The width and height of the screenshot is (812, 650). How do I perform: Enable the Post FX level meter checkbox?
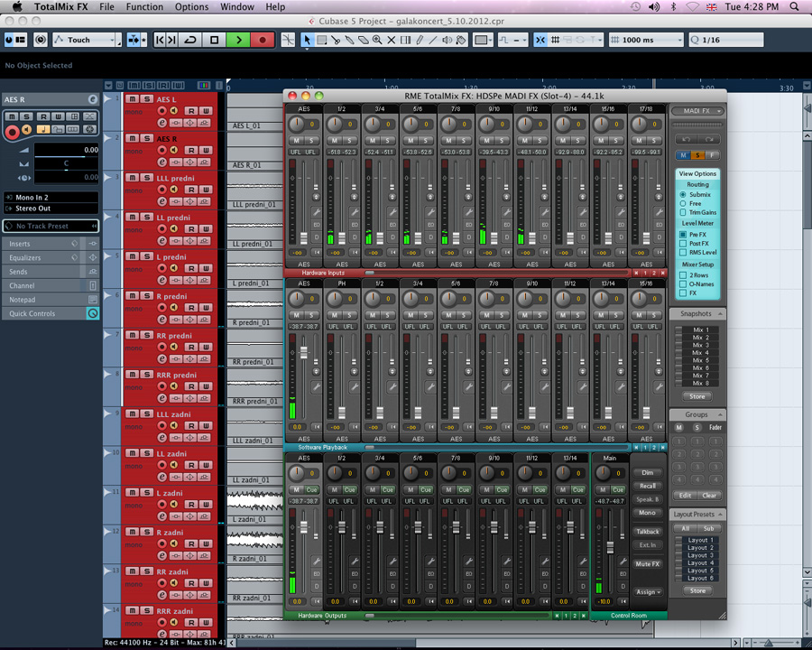tap(683, 244)
